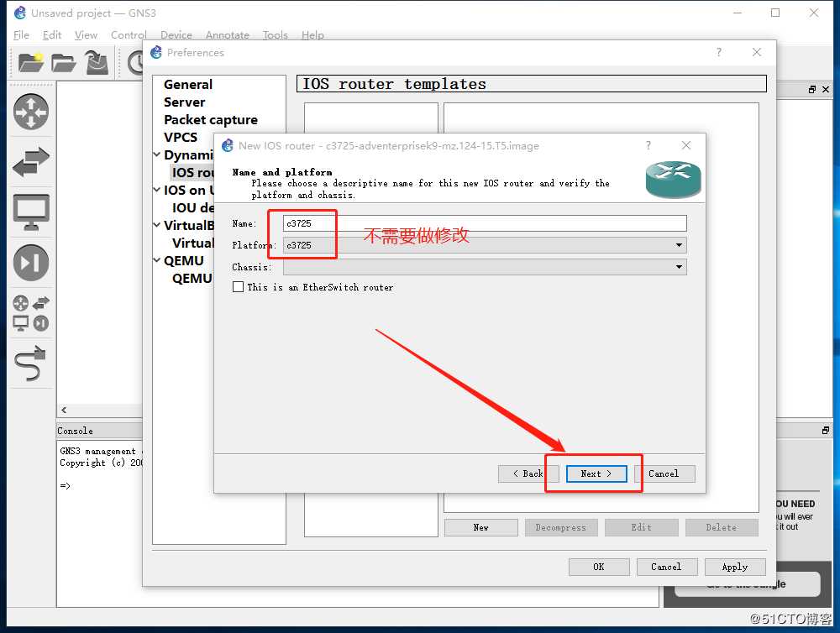The width and height of the screenshot is (840, 633).
Task: Click the float icon of the right upper dock
Action: coord(812,90)
